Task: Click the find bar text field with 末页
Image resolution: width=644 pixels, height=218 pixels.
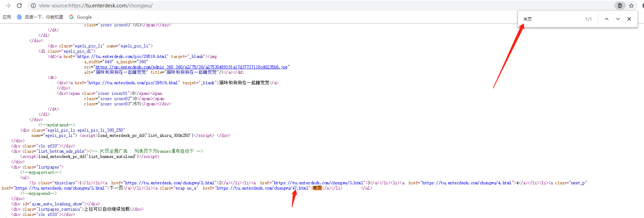Action: pyautogui.click(x=550, y=19)
